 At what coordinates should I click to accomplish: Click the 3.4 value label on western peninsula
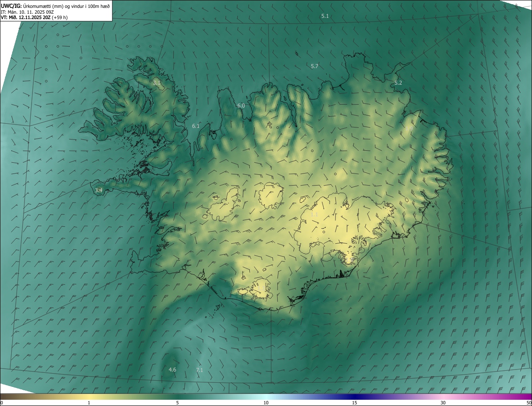point(99,190)
